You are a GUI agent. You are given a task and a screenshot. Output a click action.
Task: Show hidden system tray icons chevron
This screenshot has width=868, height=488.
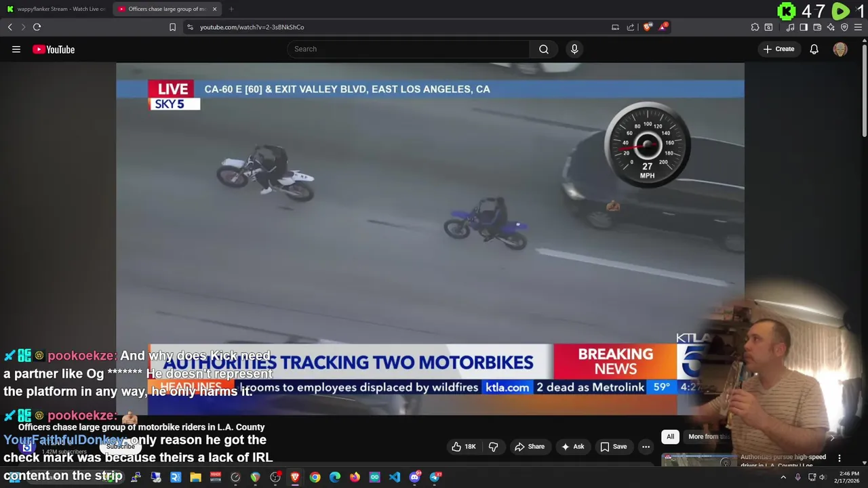(783, 477)
